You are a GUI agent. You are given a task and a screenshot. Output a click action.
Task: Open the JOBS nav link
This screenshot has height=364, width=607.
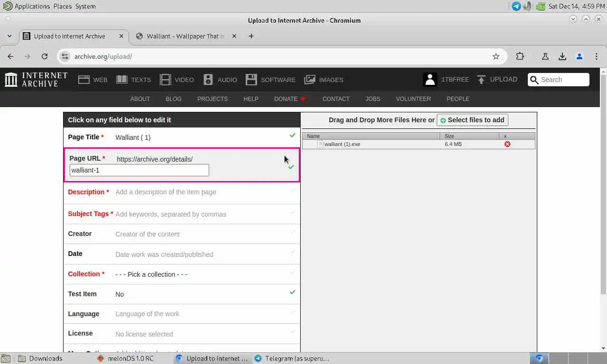[x=373, y=99]
